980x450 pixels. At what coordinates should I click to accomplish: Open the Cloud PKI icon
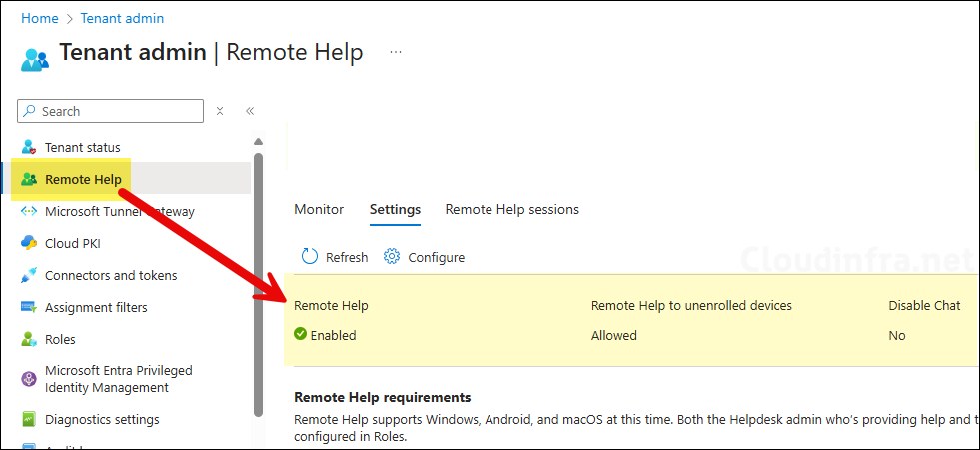tap(29, 243)
